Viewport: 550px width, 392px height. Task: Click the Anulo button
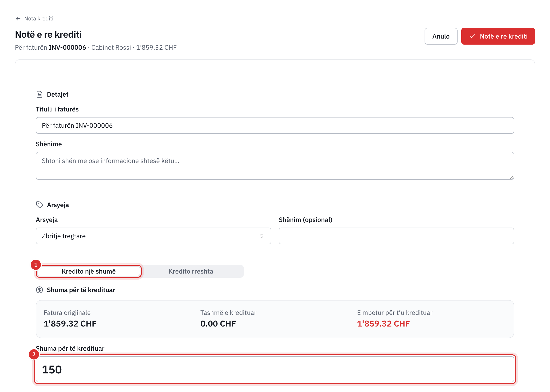pos(441,36)
